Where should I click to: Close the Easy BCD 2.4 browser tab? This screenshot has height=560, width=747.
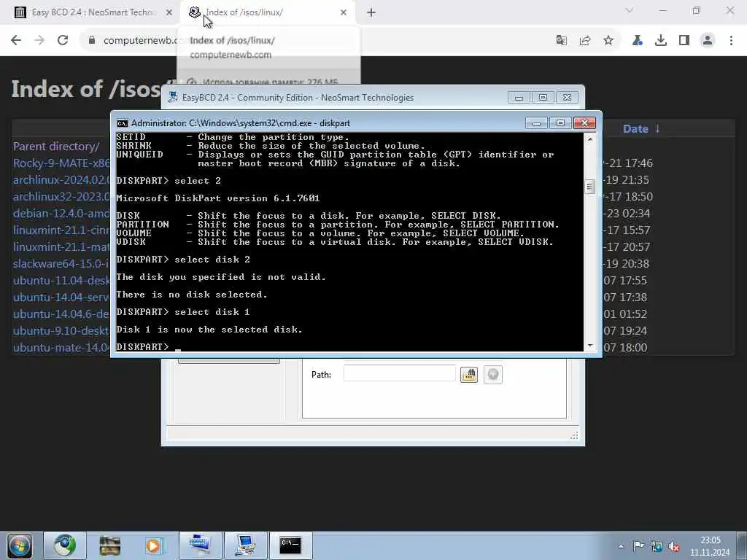coord(169,13)
